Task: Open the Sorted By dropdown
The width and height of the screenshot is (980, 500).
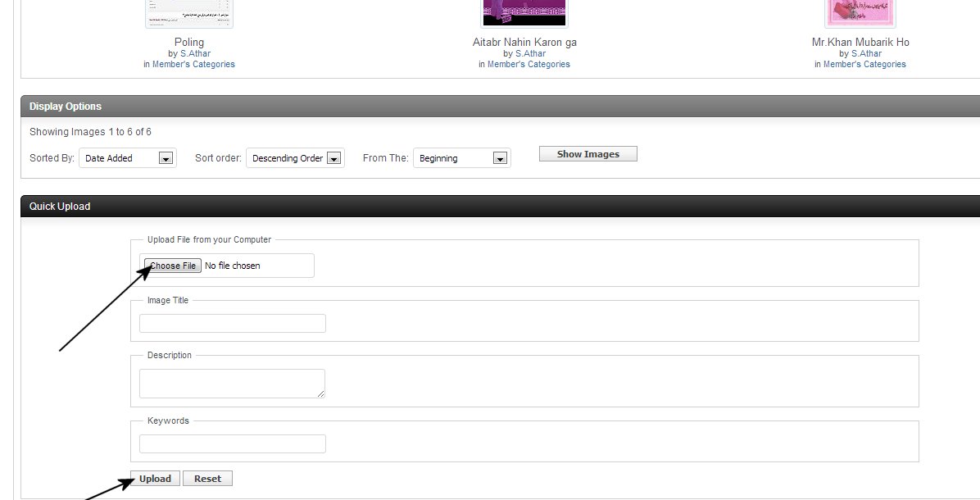Action: [128, 158]
